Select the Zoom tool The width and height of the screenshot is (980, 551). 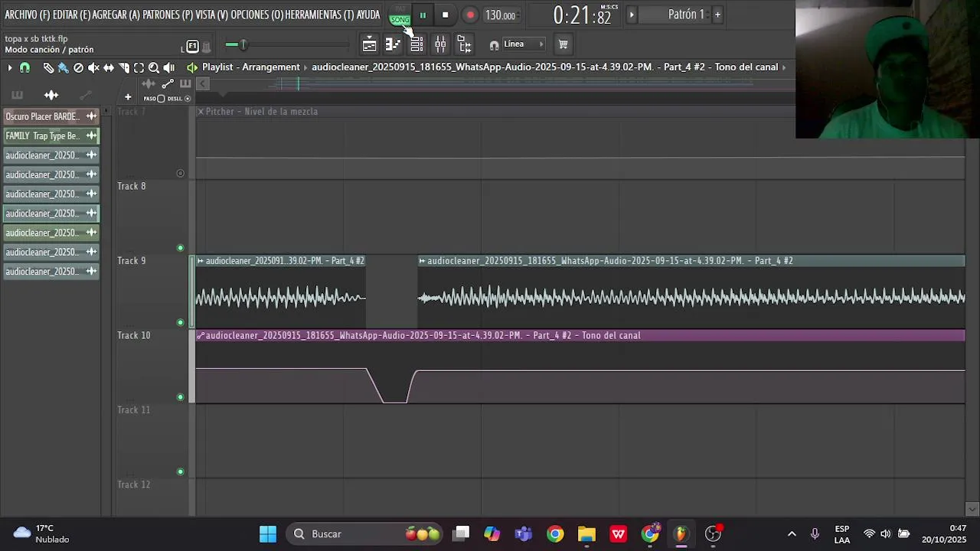(154, 68)
